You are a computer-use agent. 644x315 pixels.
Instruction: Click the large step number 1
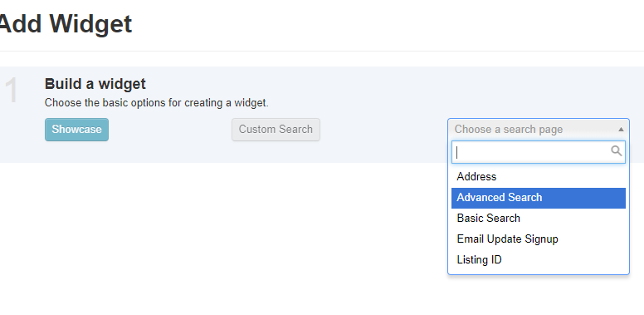(x=12, y=91)
